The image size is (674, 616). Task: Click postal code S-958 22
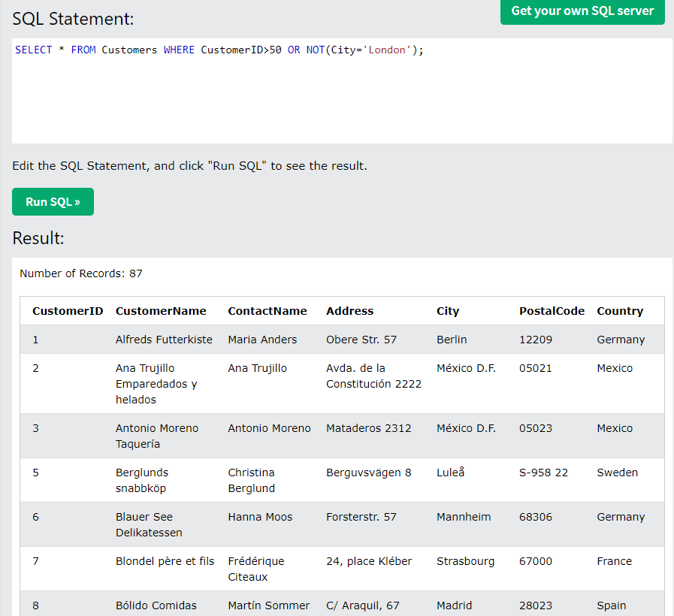point(543,473)
